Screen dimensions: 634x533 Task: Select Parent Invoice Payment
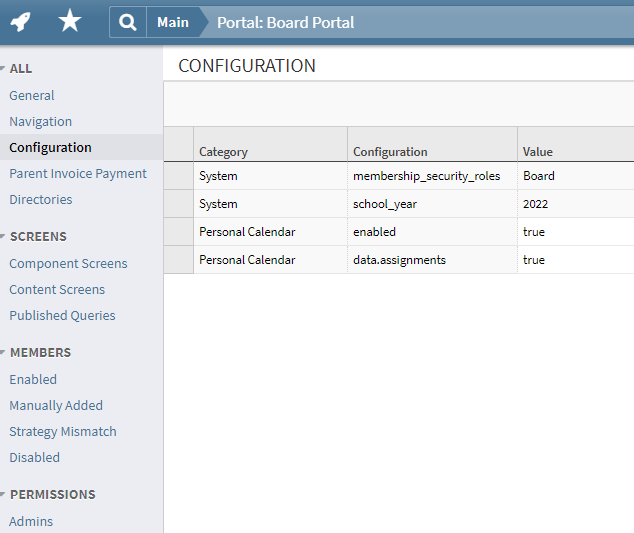pyautogui.click(x=78, y=173)
